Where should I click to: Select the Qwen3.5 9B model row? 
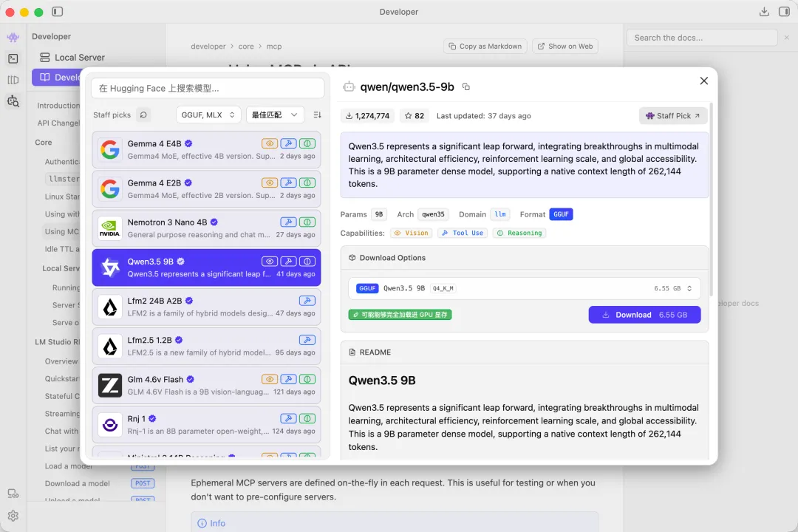click(207, 267)
